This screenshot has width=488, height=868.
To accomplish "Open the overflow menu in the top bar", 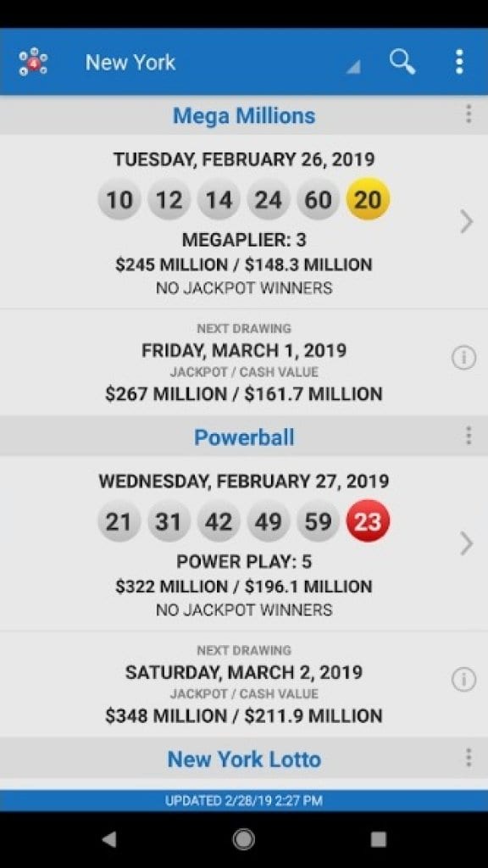I will 459,61.
